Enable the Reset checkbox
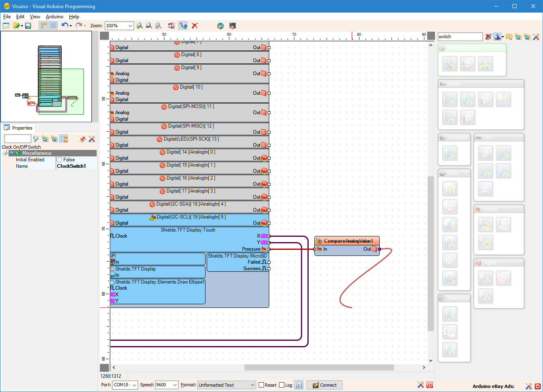 click(261, 385)
